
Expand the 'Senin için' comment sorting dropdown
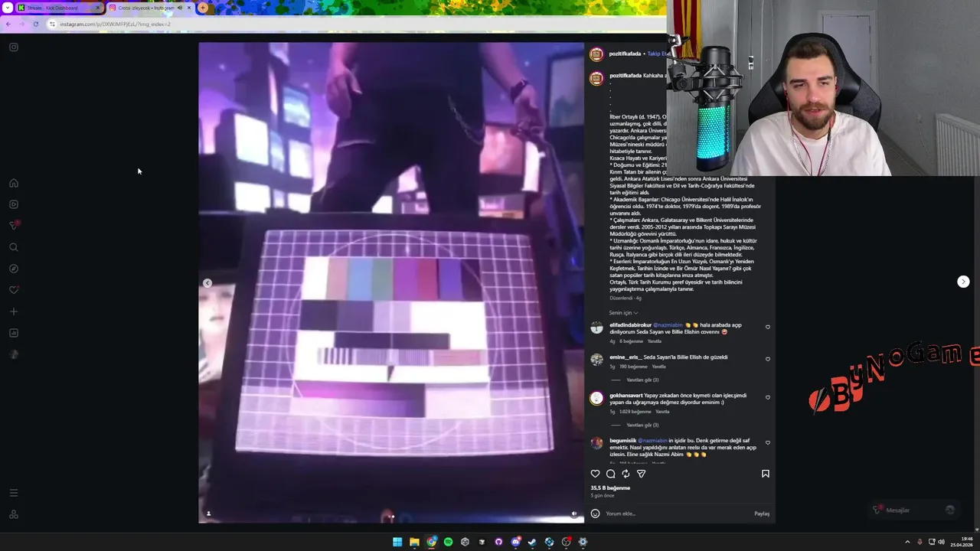click(623, 313)
